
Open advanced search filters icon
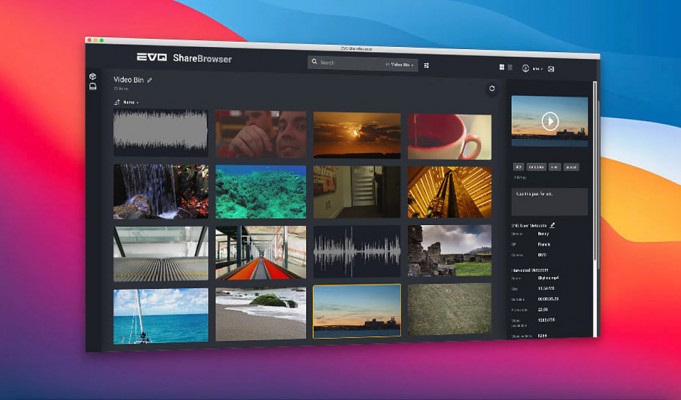(426, 66)
